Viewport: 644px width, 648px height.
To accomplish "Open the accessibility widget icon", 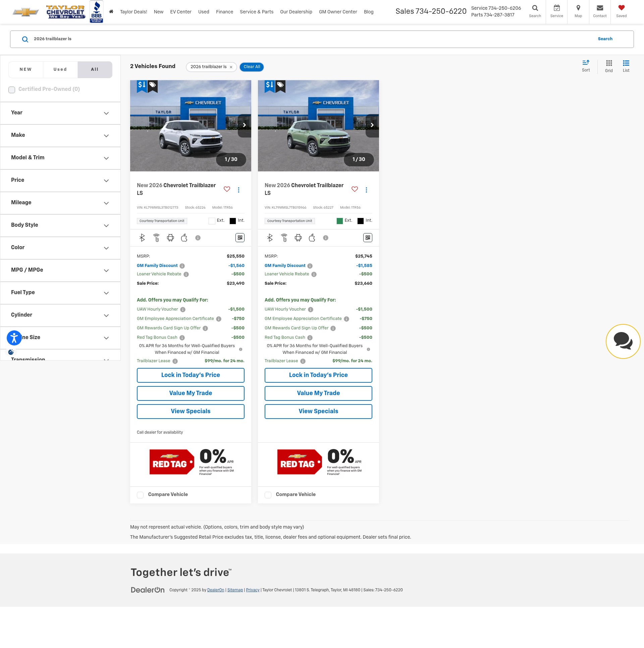I will [x=14, y=338].
